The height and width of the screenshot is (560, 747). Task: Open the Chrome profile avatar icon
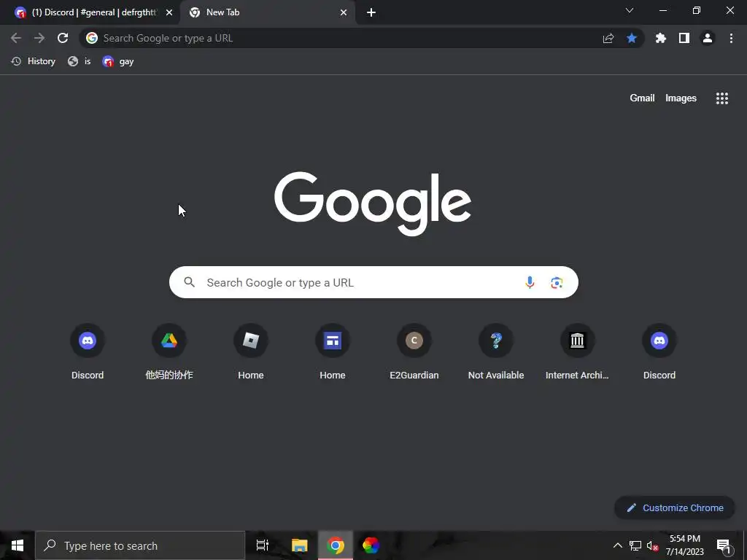tap(708, 38)
